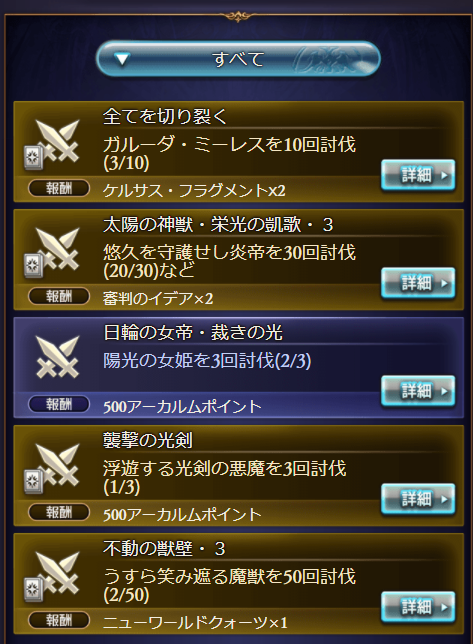This screenshot has width=473, height=644.
Task: Select the 襲撃の光剣 mission title
Action: 147,440
